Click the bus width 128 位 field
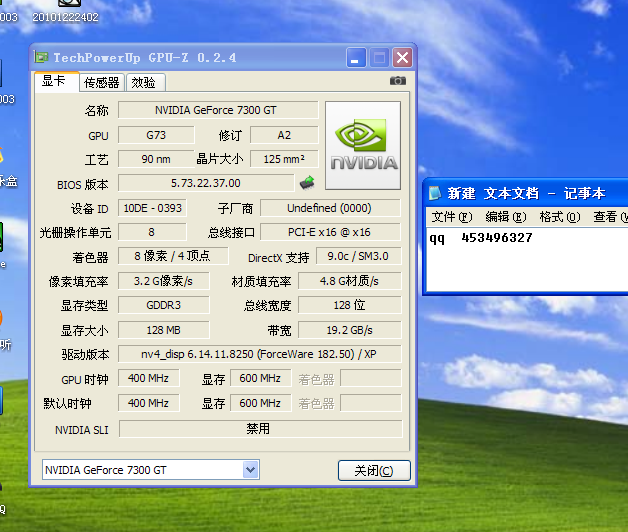This screenshot has width=628, height=532. coord(350,305)
